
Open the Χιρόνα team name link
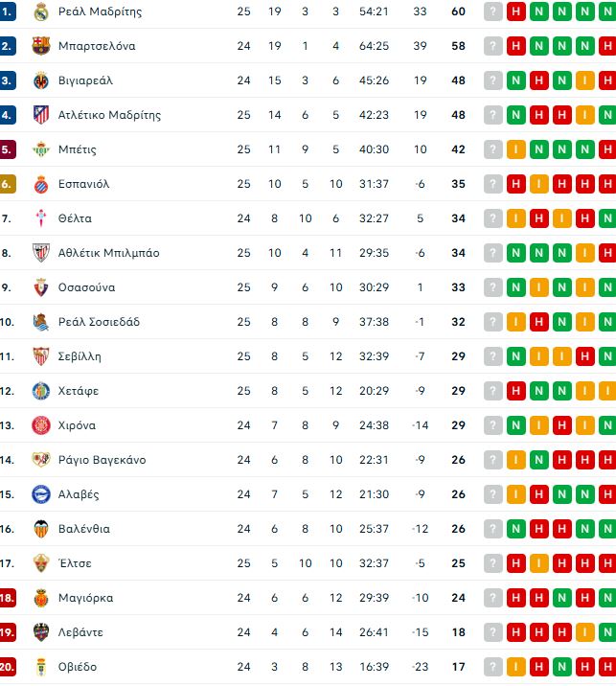click(x=77, y=425)
